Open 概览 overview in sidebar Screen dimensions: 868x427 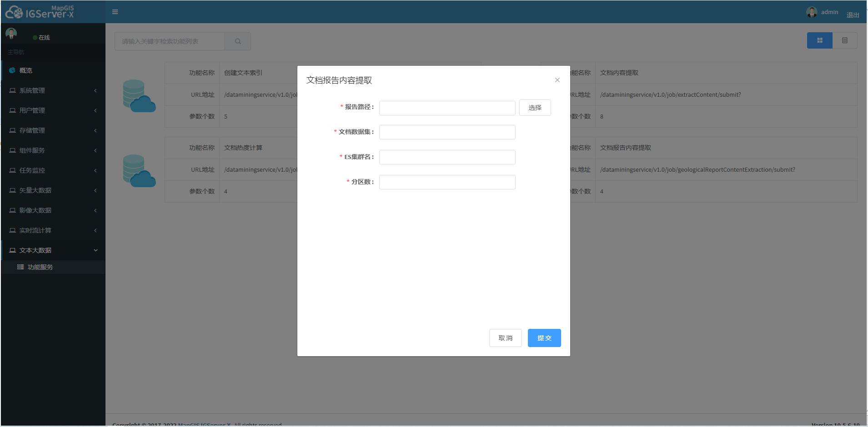click(x=53, y=70)
